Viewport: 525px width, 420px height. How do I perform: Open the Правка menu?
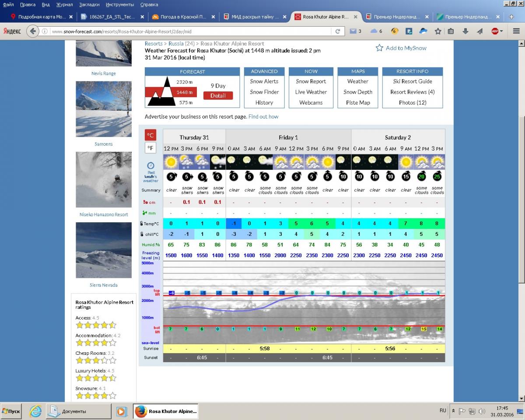point(28,4)
